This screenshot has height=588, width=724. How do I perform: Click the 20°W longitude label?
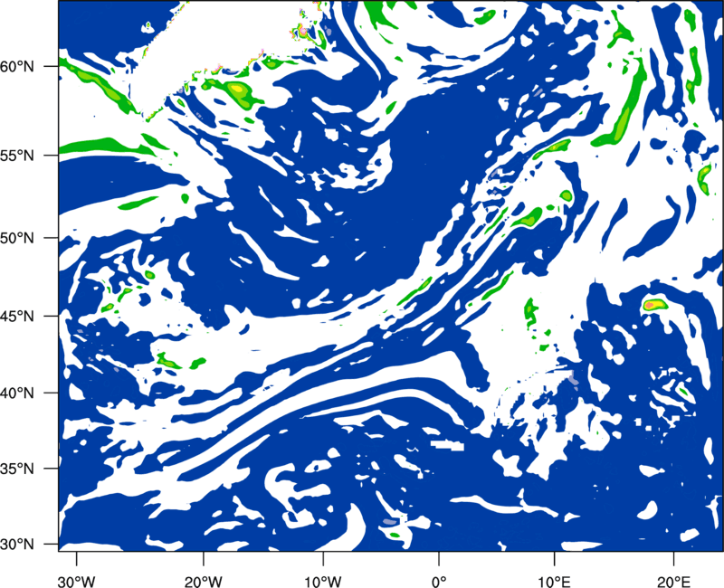coord(203,581)
